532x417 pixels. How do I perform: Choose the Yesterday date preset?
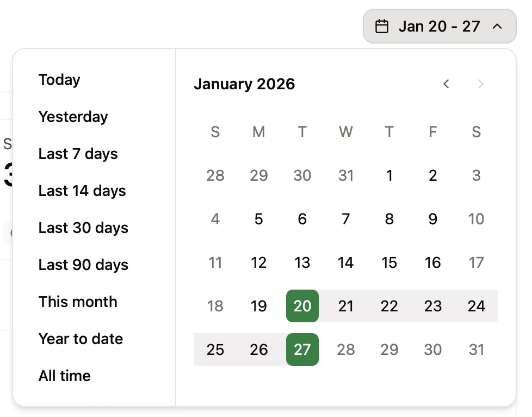pos(73,116)
